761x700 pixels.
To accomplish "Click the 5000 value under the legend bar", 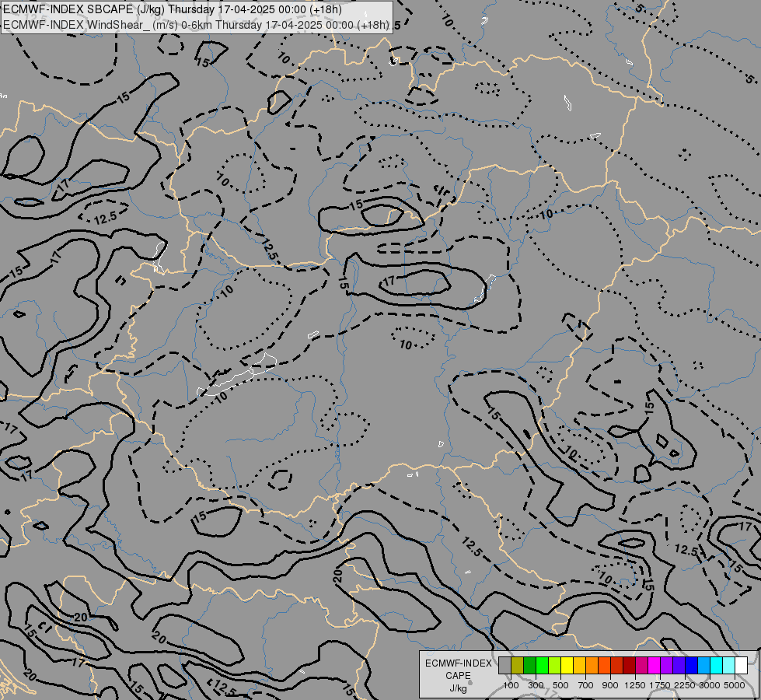I will (x=735, y=685).
